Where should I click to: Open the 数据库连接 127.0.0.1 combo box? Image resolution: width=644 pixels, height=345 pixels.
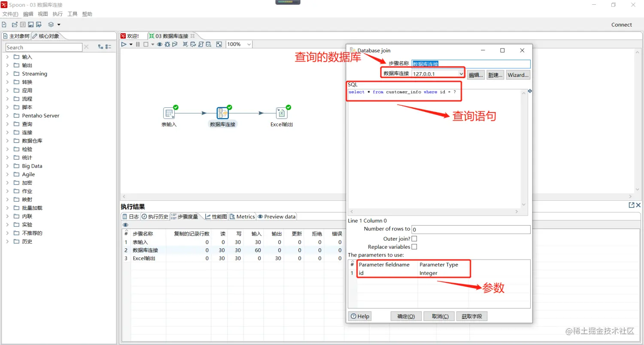[x=438, y=74]
